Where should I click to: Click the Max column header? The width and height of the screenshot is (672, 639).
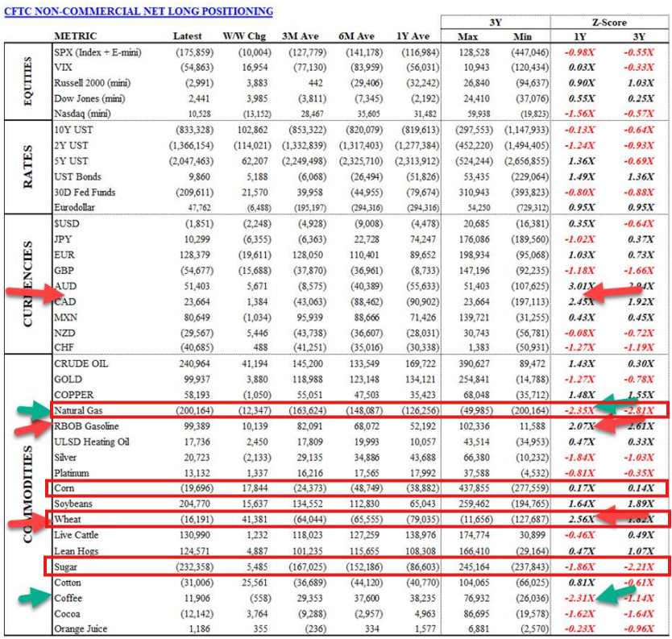point(467,36)
